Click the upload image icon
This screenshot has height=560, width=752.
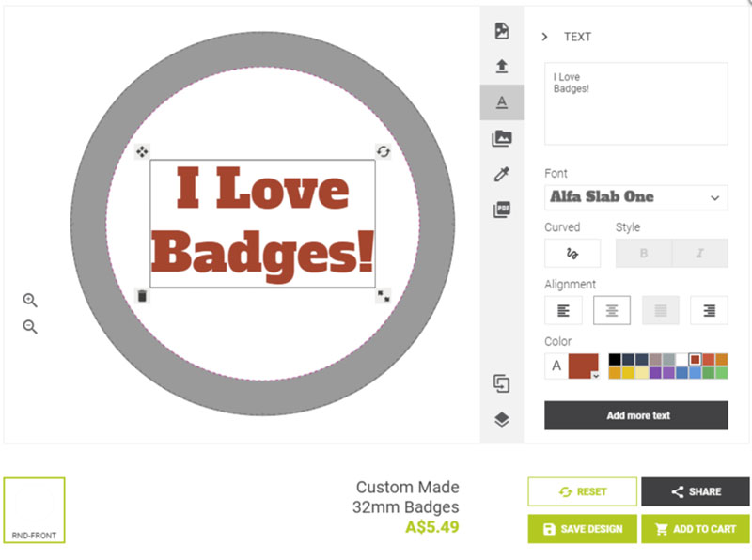[502, 66]
